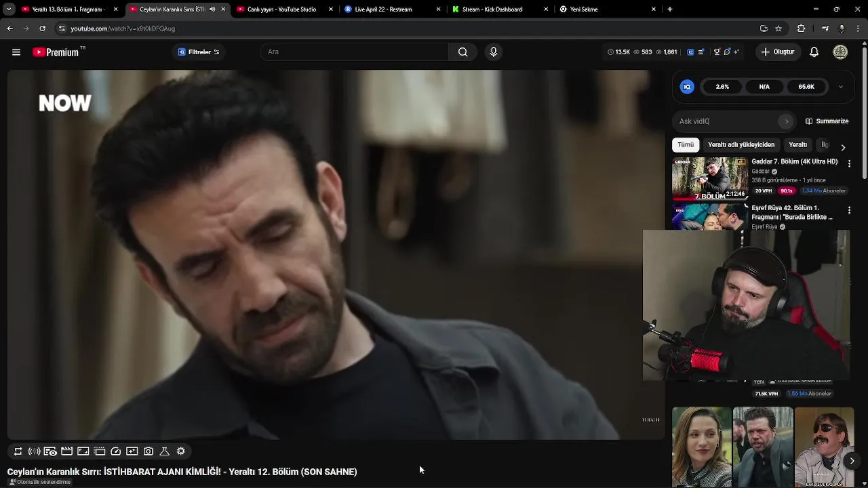868x488 pixels.
Task: Click the card-with-eye icon in player toolbar
Action: click(x=50, y=451)
